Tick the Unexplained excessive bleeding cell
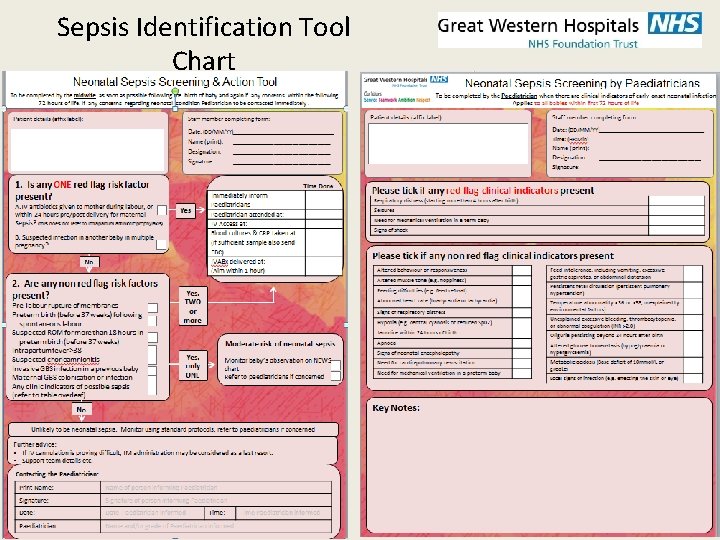720x540 pixels. [693, 322]
